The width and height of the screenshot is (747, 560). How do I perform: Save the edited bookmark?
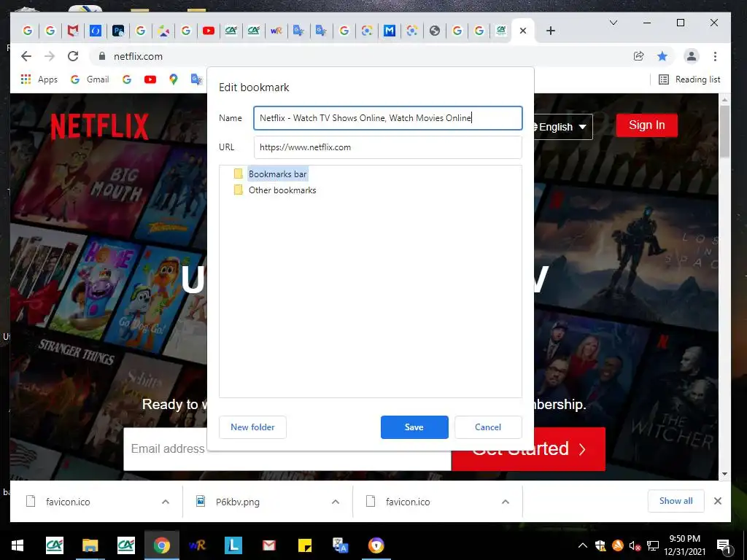[x=414, y=427]
